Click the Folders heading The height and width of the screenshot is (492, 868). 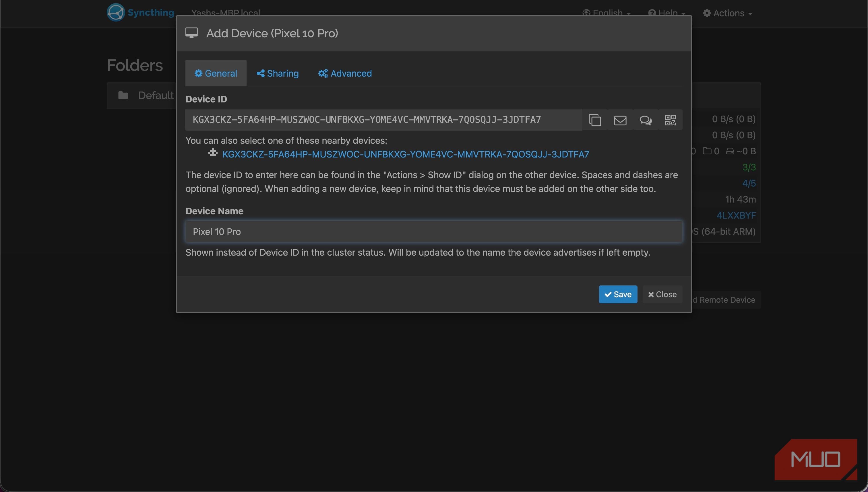(x=135, y=65)
